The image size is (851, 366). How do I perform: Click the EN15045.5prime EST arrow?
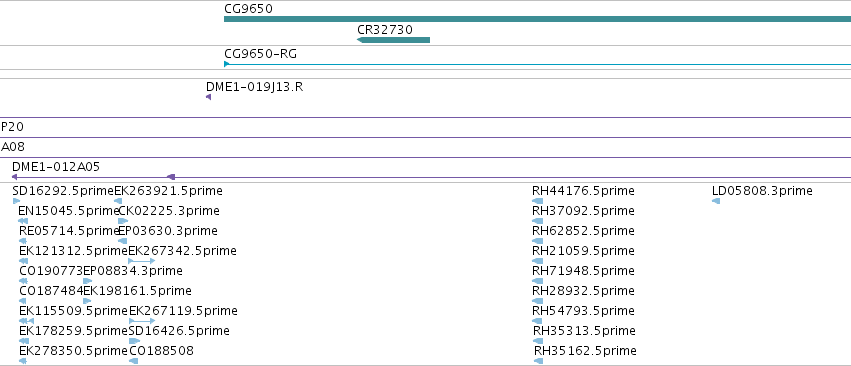[23, 221]
